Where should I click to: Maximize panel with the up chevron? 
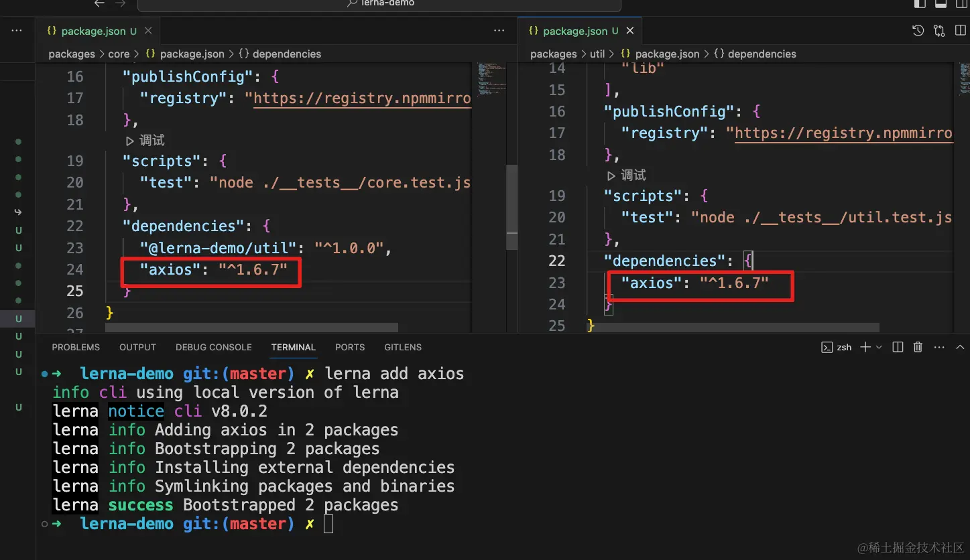point(961,347)
